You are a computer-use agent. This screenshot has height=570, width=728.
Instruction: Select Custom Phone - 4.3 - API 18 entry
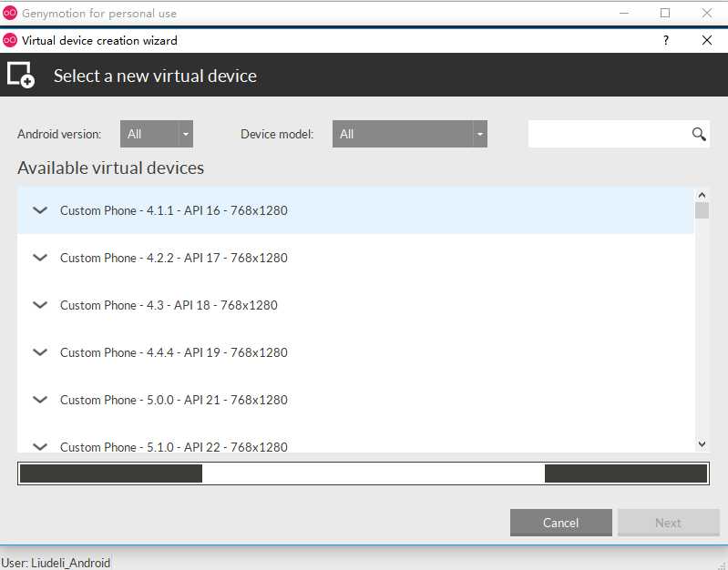pyautogui.click(x=355, y=305)
